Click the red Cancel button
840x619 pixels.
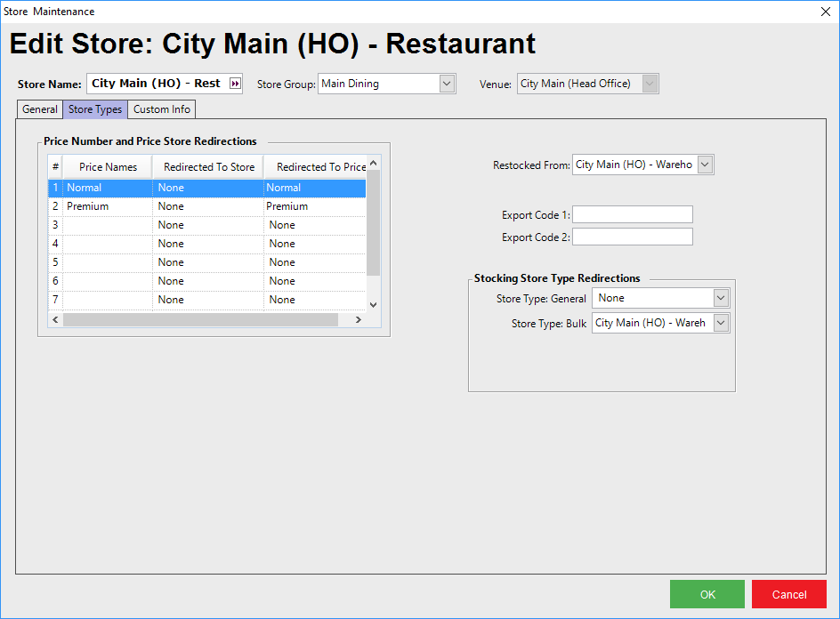[x=788, y=594]
